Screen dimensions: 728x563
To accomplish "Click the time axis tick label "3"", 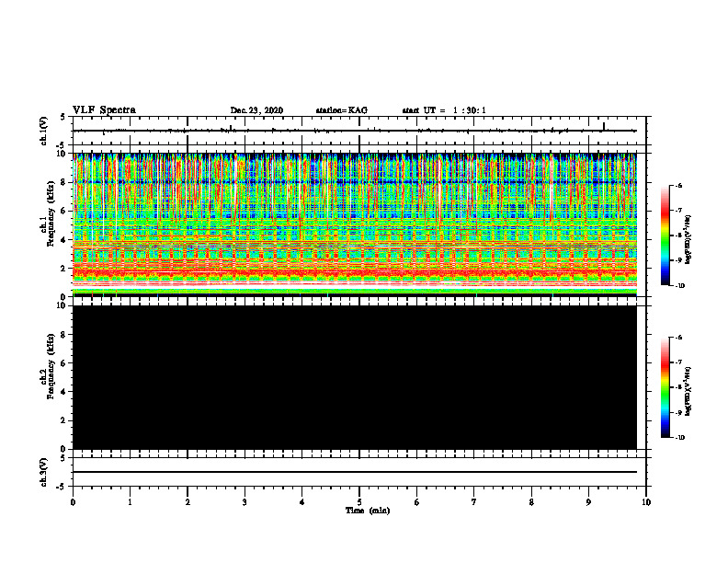I will click(x=245, y=502).
